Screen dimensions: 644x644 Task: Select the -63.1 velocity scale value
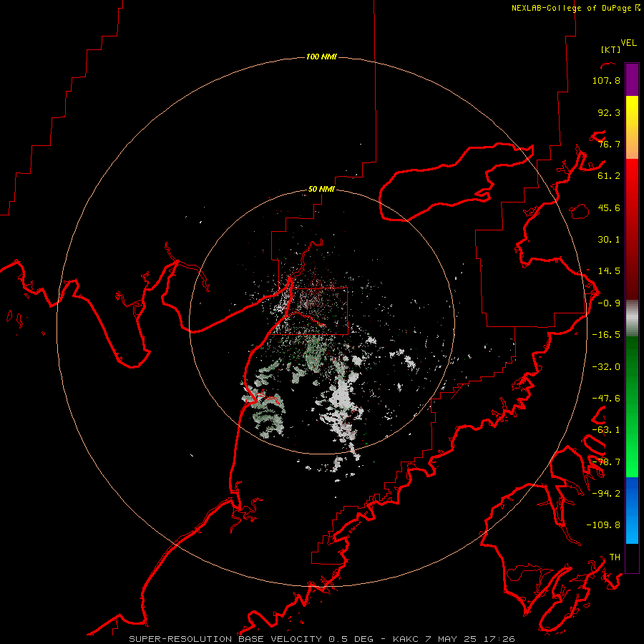click(x=606, y=430)
